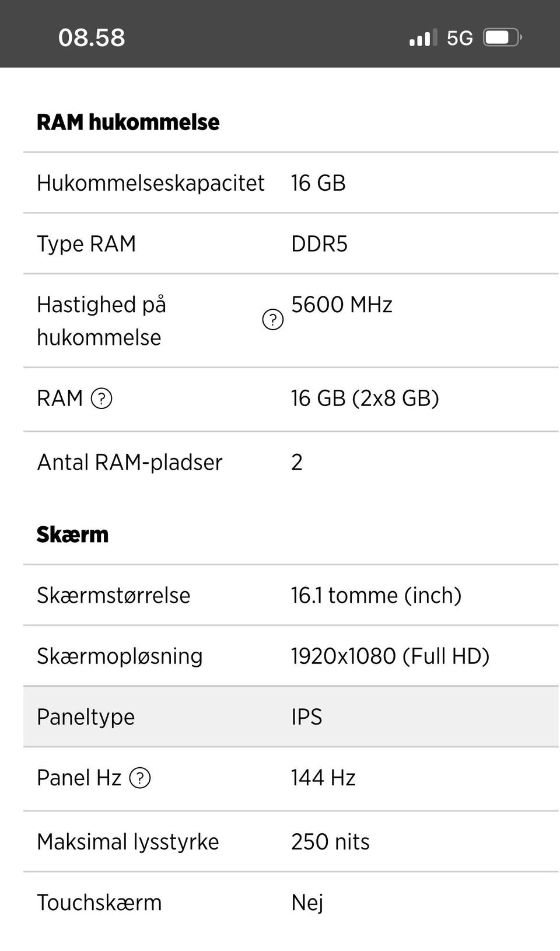Tap the DDR5 RAM type value
560x951 pixels.
[x=319, y=244]
